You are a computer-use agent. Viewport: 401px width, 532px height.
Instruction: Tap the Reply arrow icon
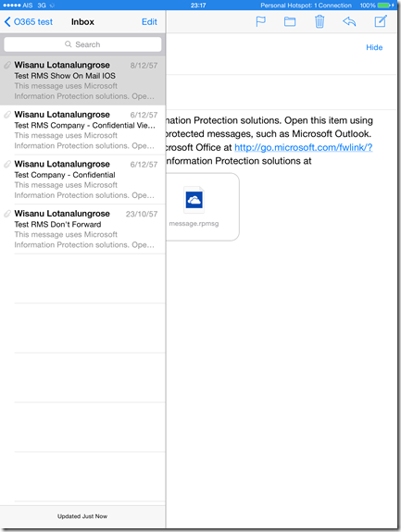pos(349,21)
